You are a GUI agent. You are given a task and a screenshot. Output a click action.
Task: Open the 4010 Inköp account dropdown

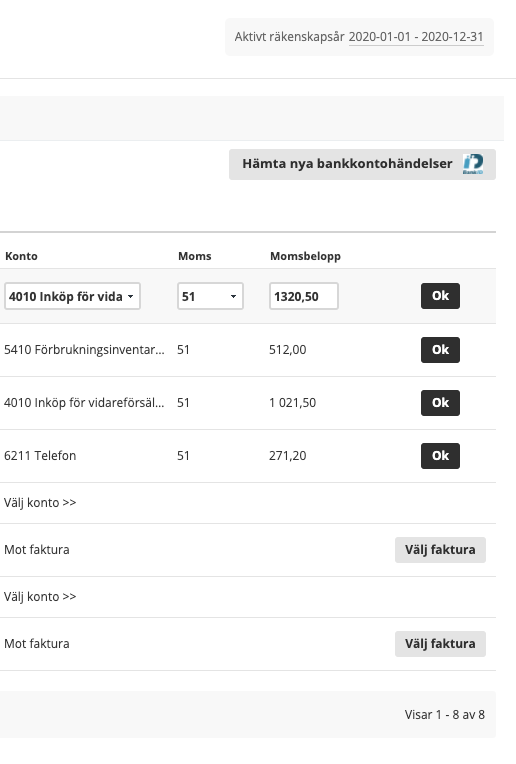pos(72,296)
